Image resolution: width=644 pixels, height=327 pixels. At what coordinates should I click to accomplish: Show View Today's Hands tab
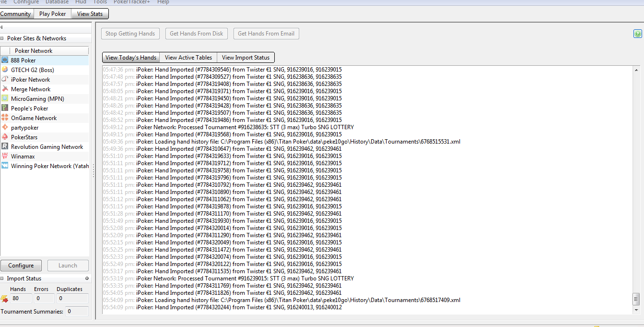131,58
